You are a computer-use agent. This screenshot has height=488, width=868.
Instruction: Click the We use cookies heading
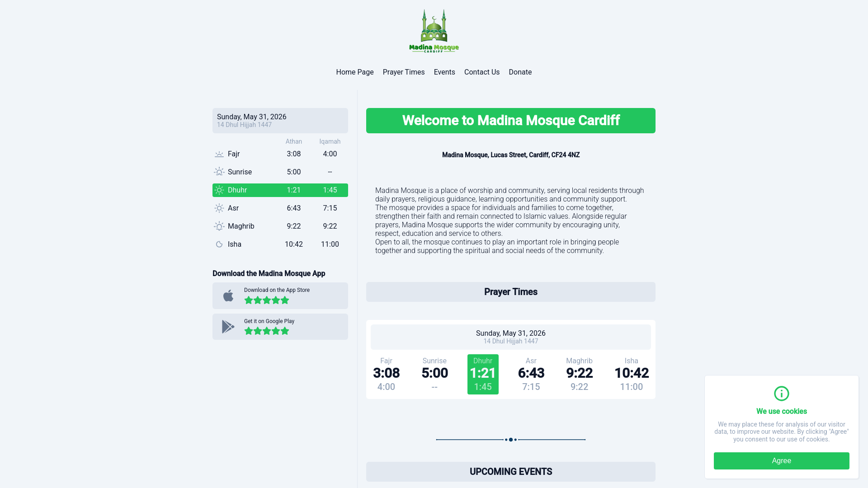tap(782, 412)
